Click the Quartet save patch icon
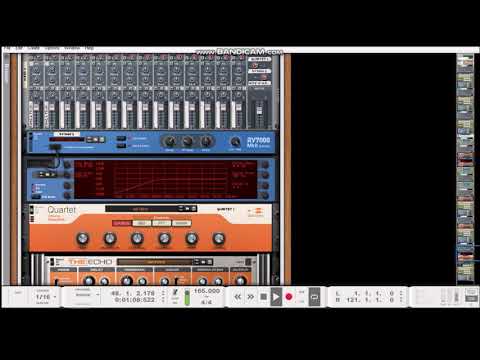This screenshot has height=360, width=480. point(194,209)
